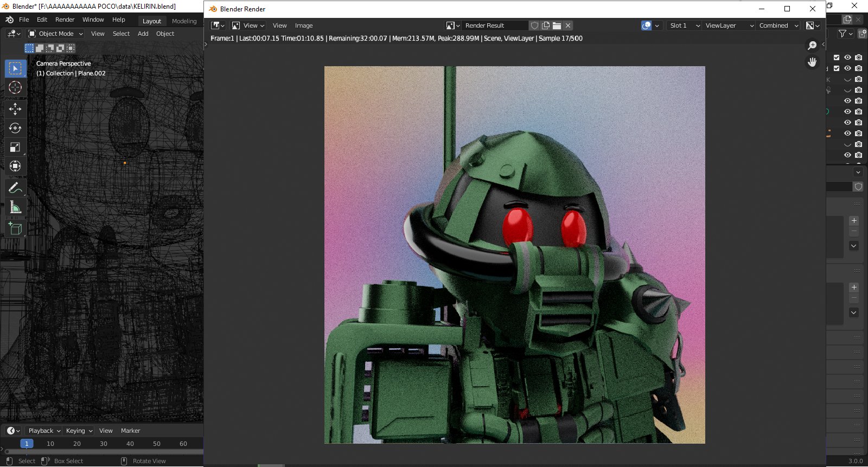Uncheck the first collection checkbox in outliner
This screenshot has height=467, width=868.
837,57
